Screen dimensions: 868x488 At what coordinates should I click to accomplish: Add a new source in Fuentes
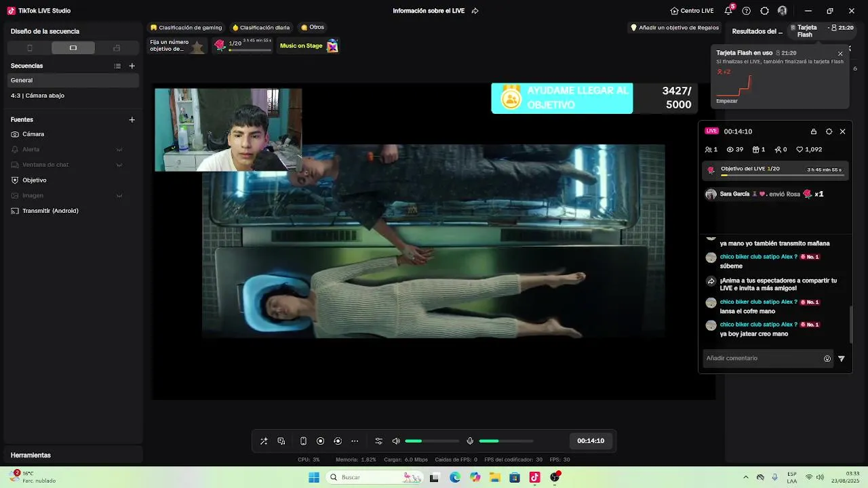(132, 119)
